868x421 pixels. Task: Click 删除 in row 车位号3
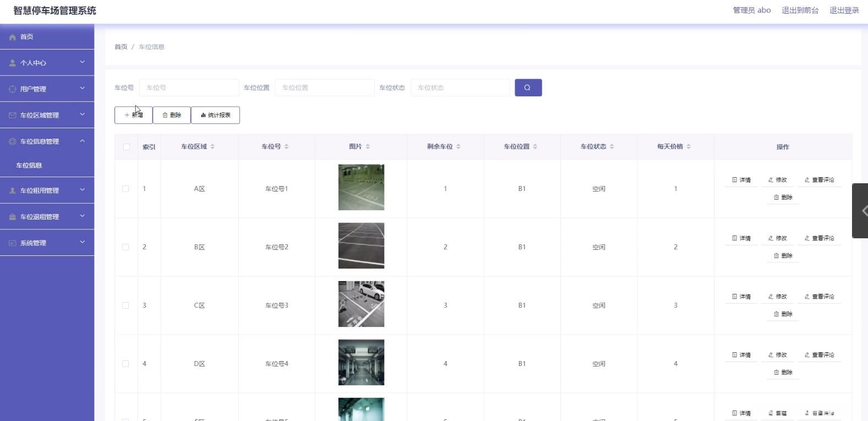pyautogui.click(x=783, y=314)
